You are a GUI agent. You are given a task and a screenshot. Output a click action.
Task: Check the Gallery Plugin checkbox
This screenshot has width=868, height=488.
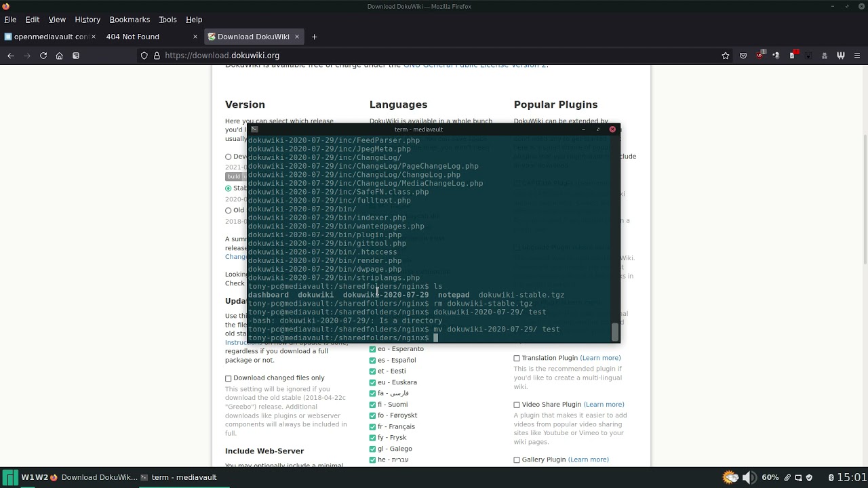coord(517,460)
